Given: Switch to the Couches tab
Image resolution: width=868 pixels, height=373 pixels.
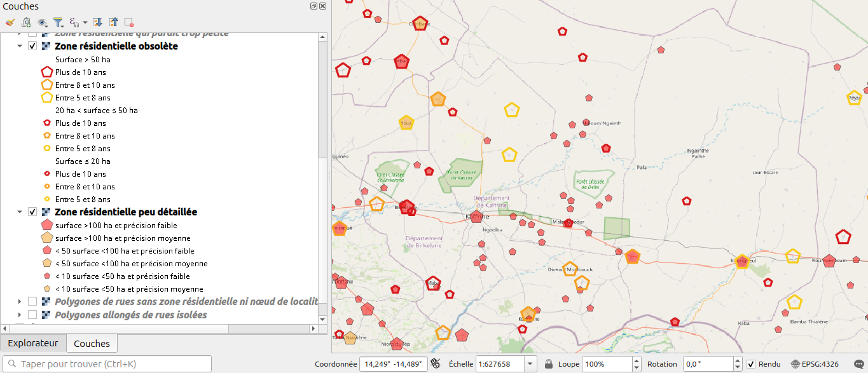Looking at the screenshot, I should click(x=92, y=343).
